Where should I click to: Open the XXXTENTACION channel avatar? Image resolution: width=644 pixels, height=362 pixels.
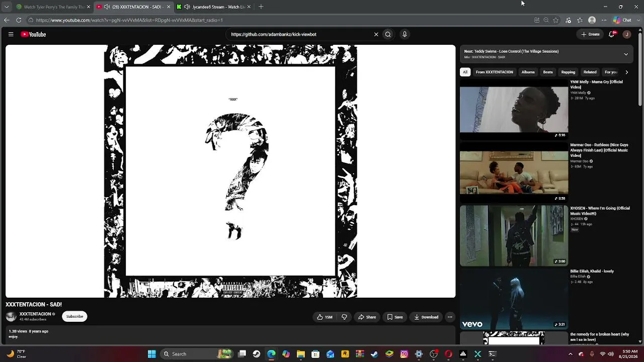pos(11,316)
